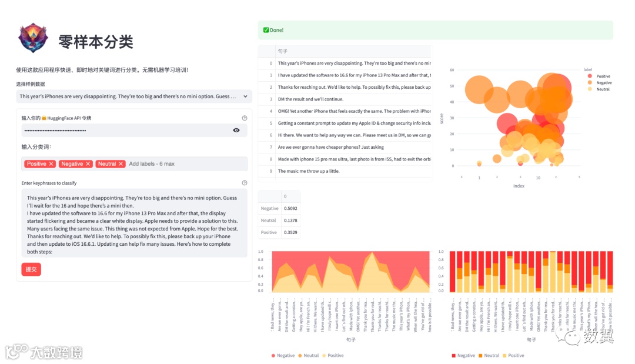Select row 'OMG! Yet another iPhone'
The height and width of the screenshot is (364, 635).
[x=345, y=111]
